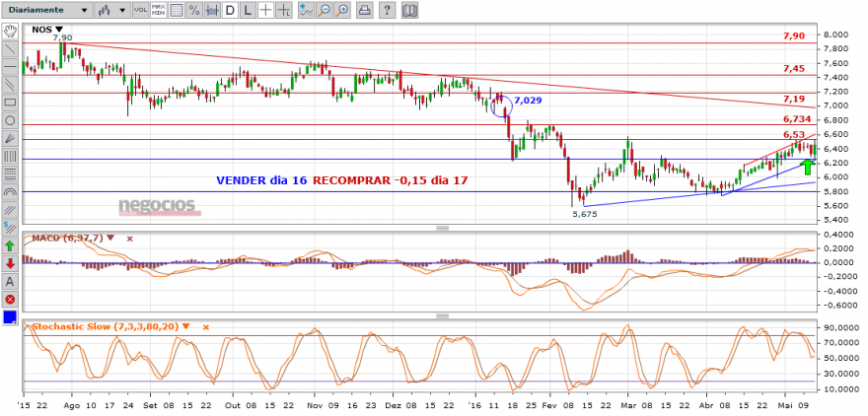Enable the crosshair with L cursor
The width and height of the screenshot is (868, 416).
click(284, 10)
